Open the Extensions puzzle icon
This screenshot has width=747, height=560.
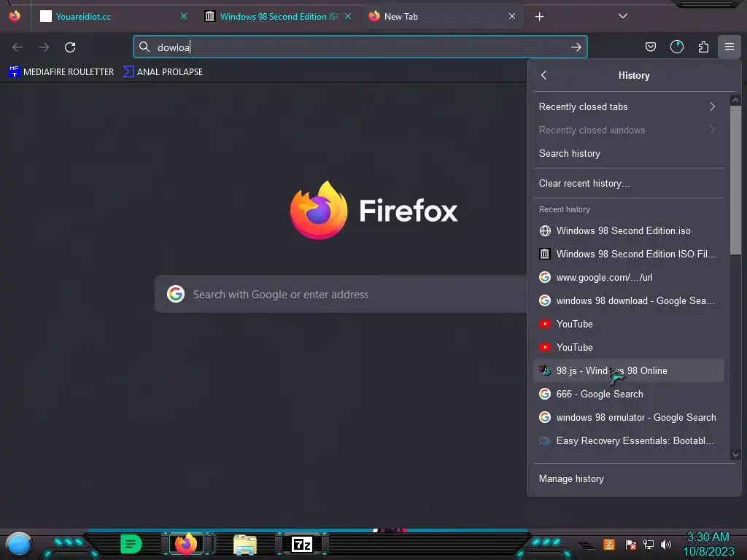point(703,47)
